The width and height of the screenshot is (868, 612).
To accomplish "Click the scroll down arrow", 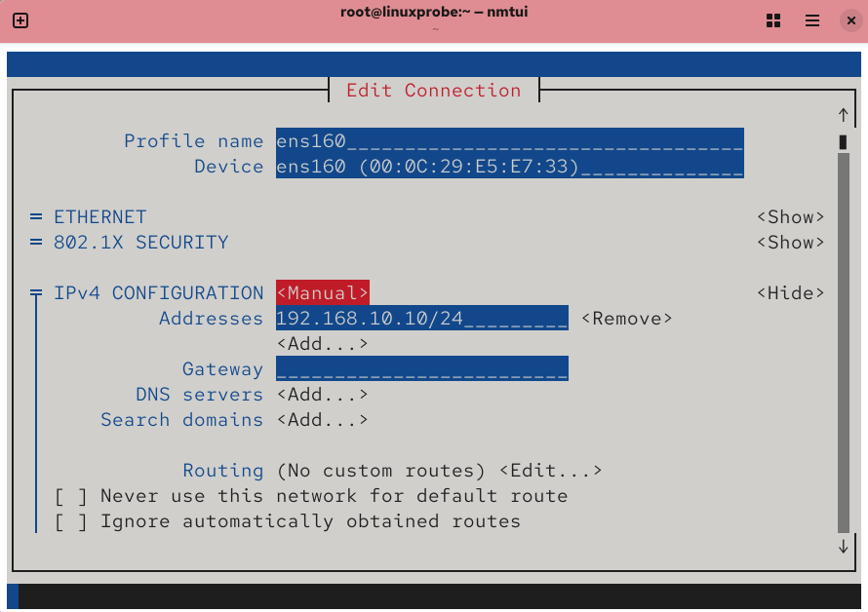I will [x=844, y=547].
